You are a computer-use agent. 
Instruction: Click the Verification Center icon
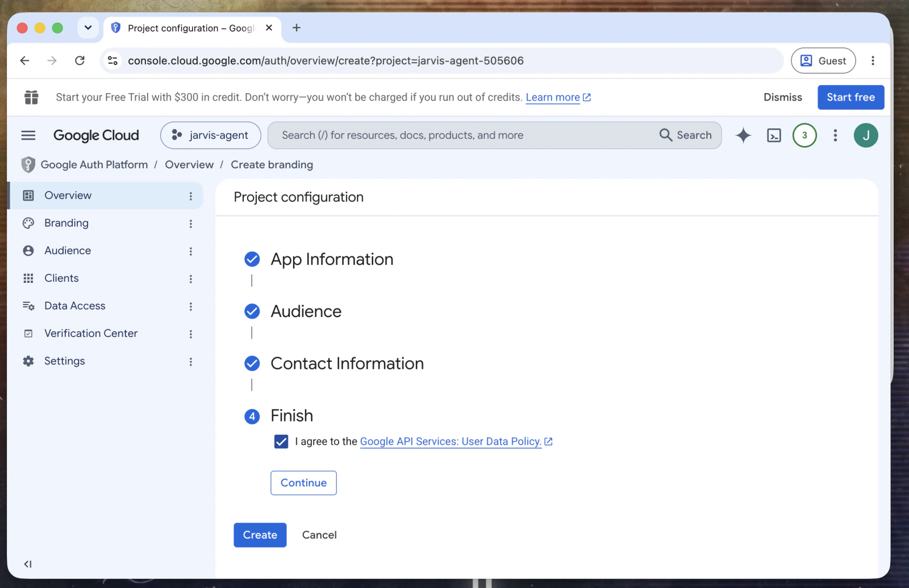coord(28,333)
